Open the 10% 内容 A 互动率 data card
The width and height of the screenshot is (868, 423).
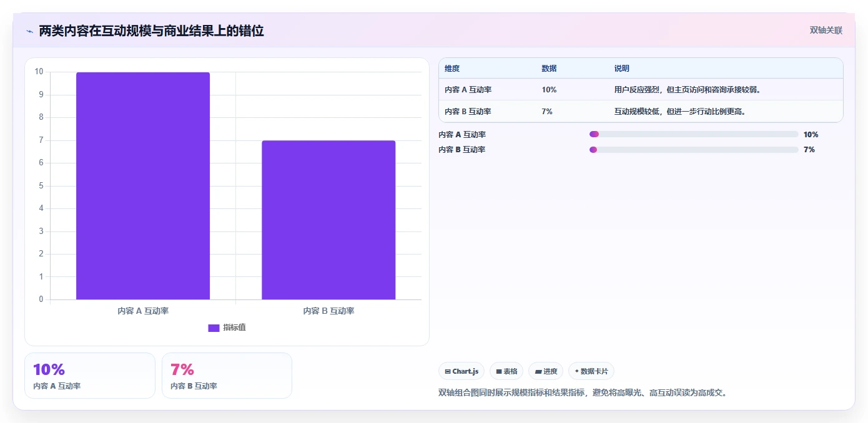(x=90, y=376)
